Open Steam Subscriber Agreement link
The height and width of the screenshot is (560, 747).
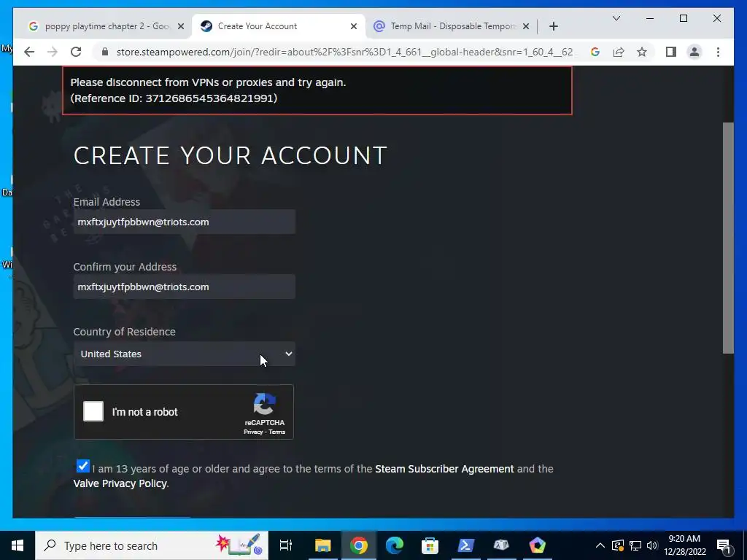pos(444,469)
